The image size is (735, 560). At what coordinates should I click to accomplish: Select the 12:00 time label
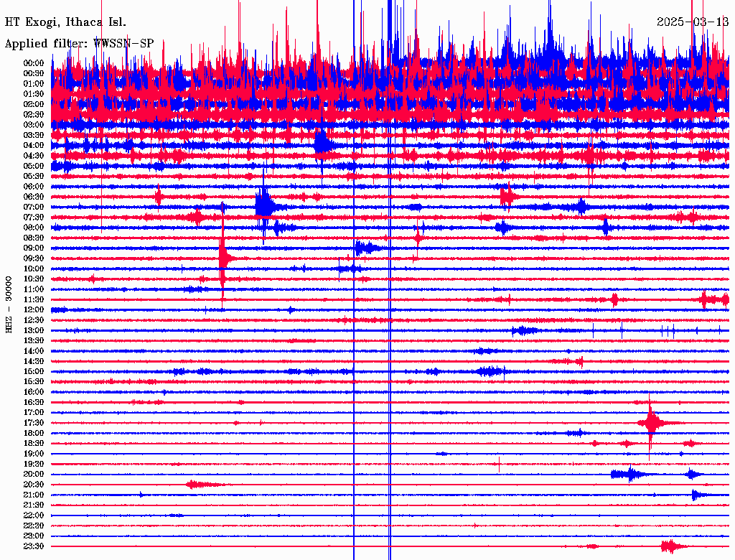tap(34, 309)
